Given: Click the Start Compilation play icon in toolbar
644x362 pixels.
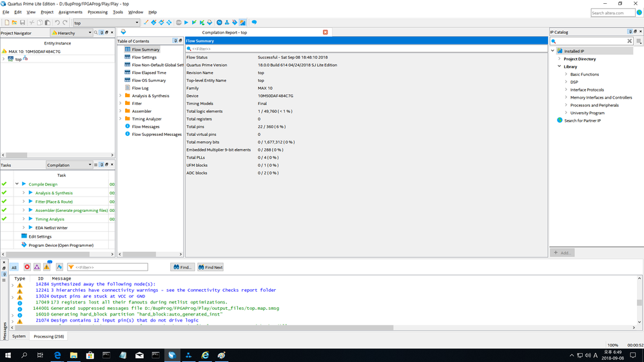Looking at the screenshot, I should [186, 23].
